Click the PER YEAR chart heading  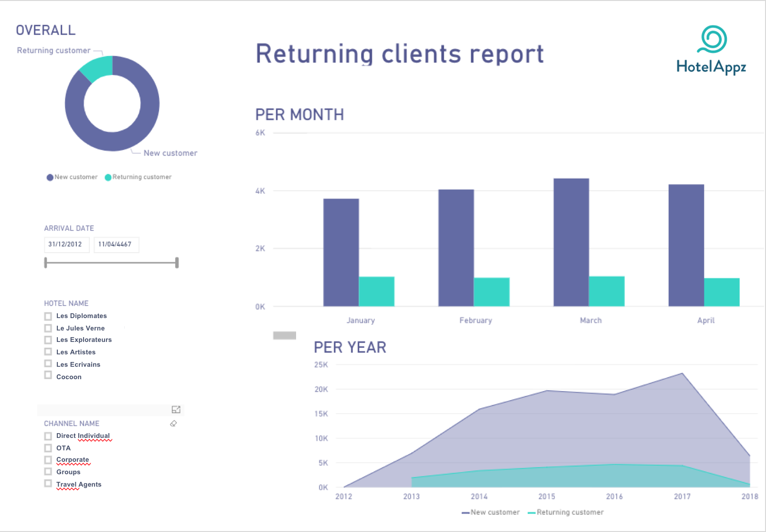tap(350, 347)
